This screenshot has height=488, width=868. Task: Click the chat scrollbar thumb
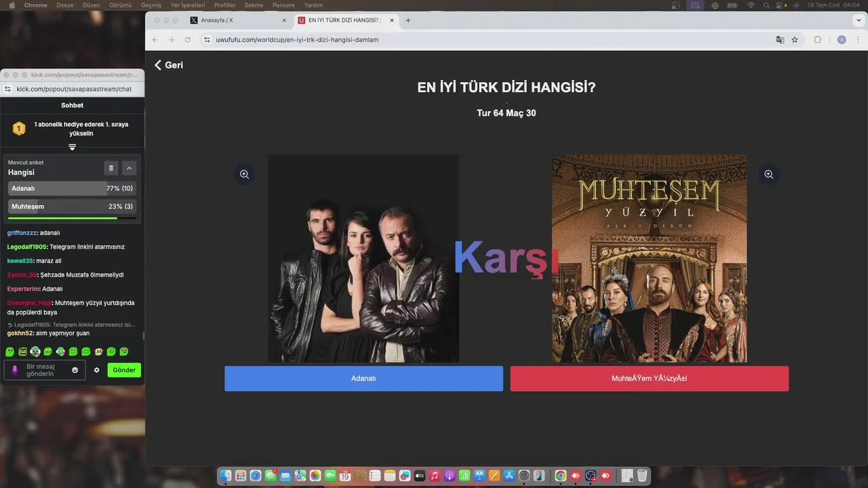coord(143,335)
